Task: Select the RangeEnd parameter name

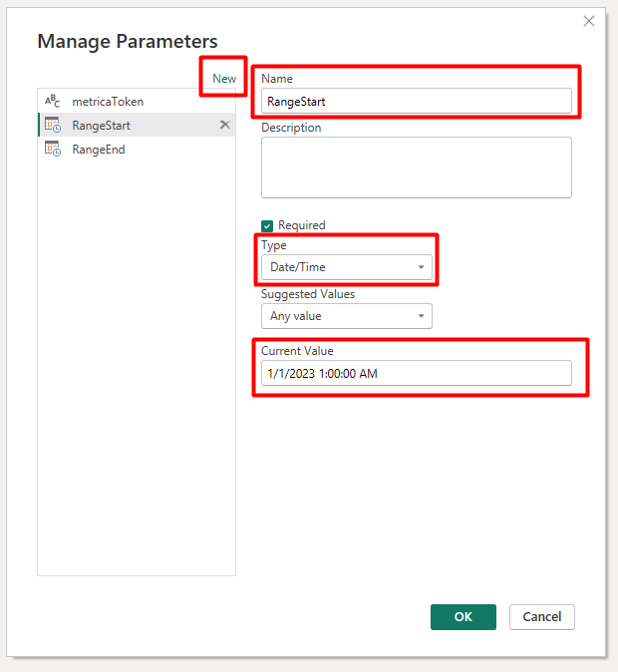Action: [99, 150]
